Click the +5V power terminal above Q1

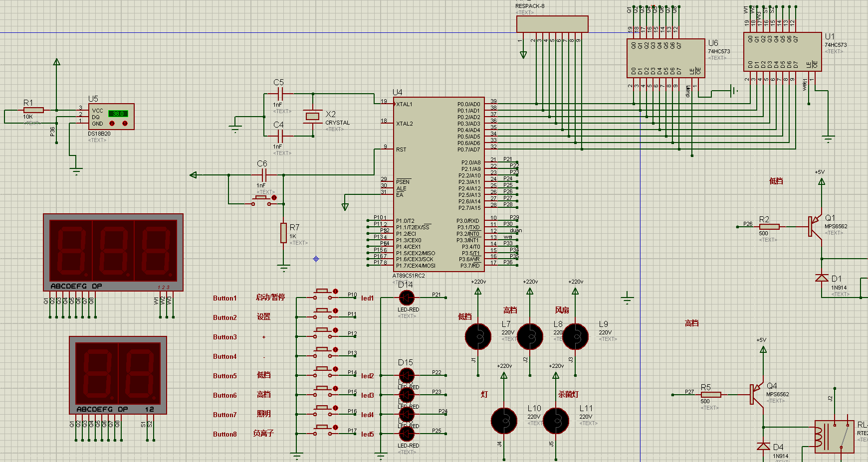pyautogui.click(x=822, y=181)
